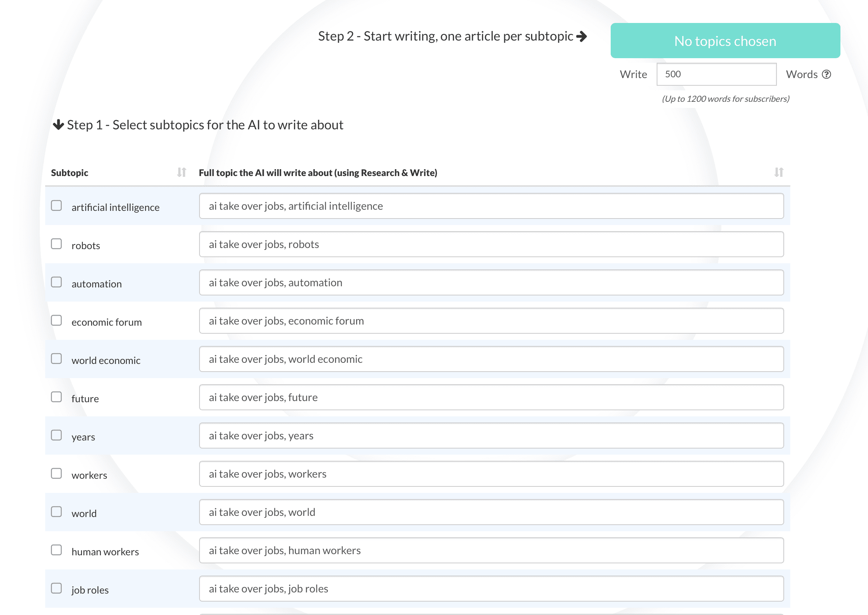Sort by the Subtopic column arrows

[181, 173]
